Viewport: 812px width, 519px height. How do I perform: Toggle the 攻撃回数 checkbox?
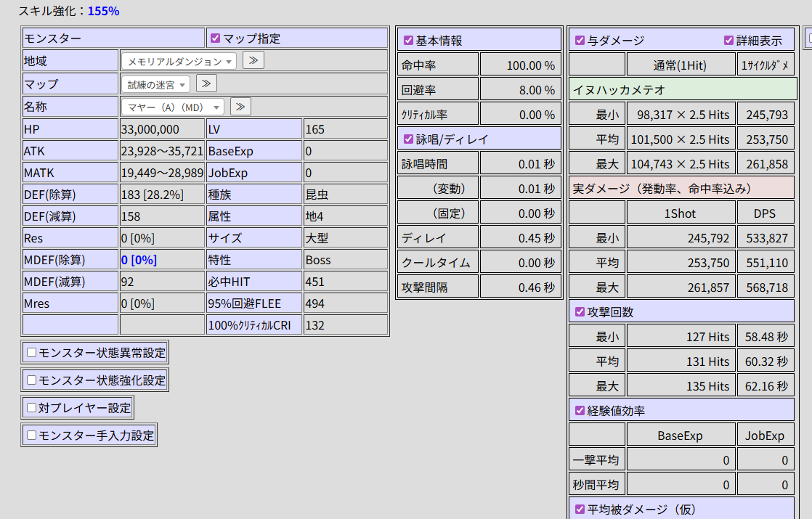pyautogui.click(x=580, y=312)
